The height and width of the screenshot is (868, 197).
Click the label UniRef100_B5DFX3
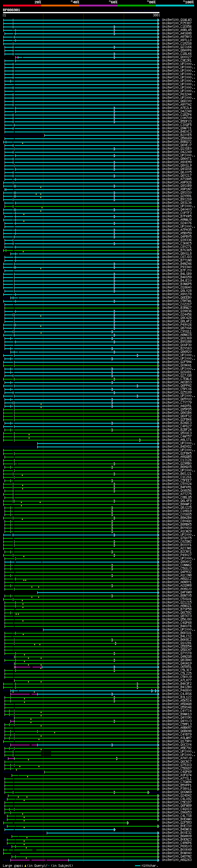tap(177, 121)
